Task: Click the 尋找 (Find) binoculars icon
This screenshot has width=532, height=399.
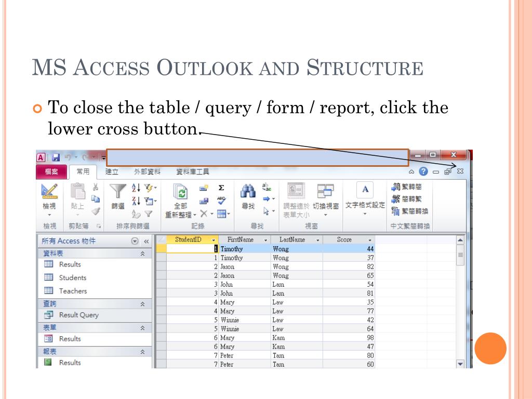Action: 248,191
